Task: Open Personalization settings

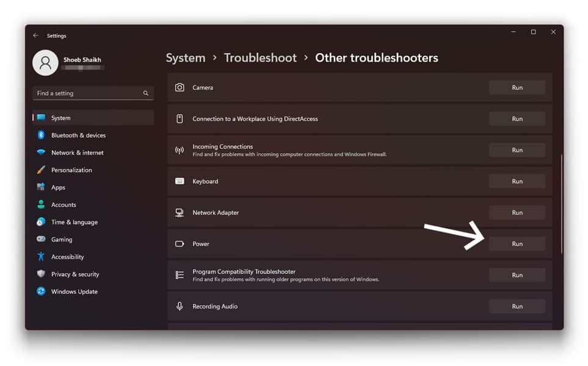Action: coord(93,170)
